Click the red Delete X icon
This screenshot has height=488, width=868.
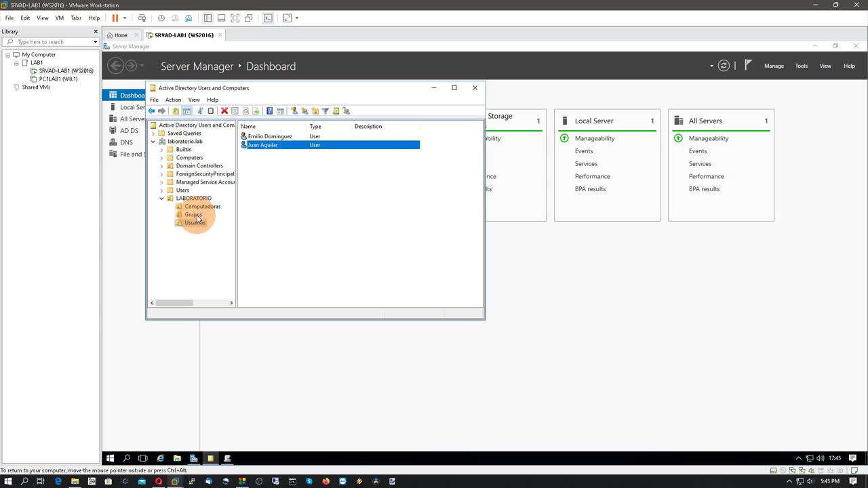pyautogui.click(x=224, y=111)
